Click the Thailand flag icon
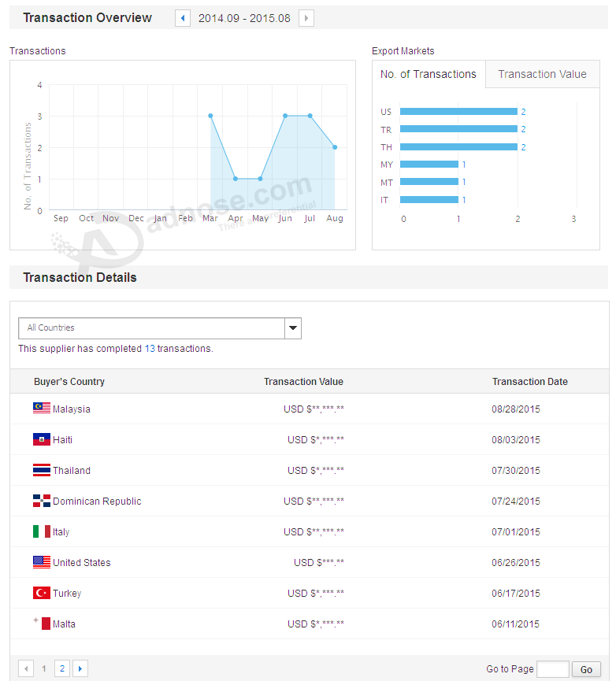 pos(42,470)
